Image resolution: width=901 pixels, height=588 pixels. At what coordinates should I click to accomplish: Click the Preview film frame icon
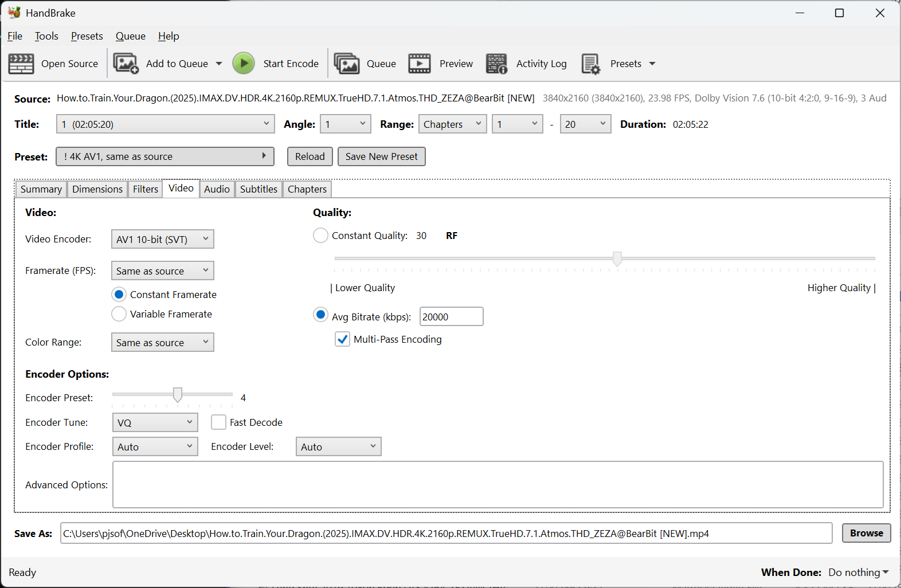coord(420,64)
